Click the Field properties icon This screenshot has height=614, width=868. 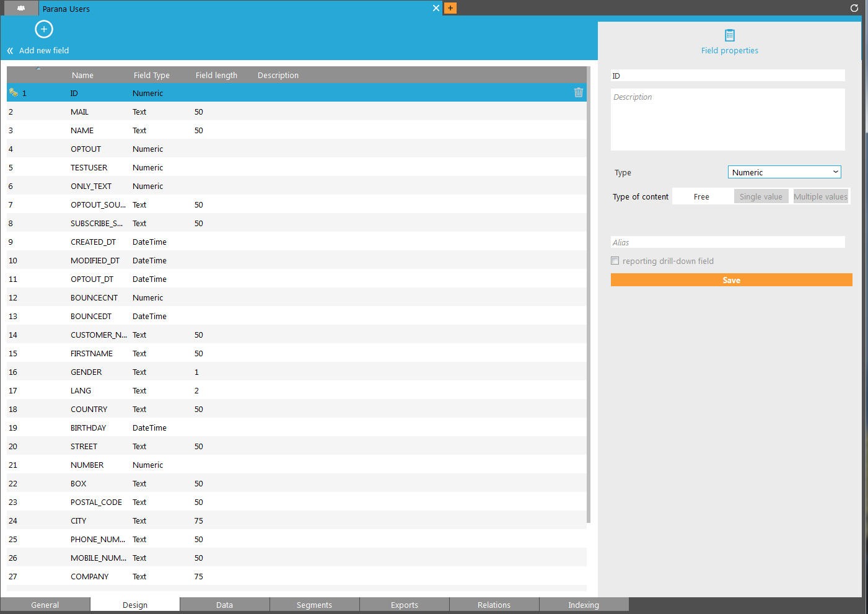(729, 35)
